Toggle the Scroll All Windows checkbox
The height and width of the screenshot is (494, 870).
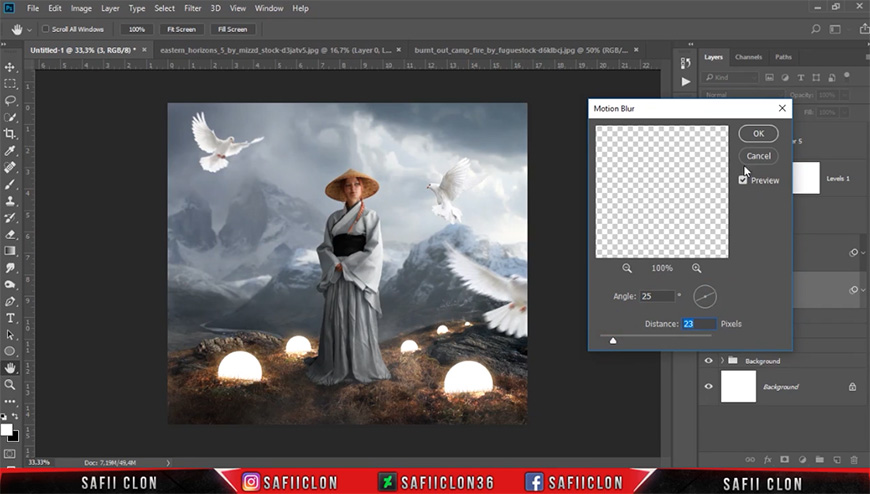45,29
